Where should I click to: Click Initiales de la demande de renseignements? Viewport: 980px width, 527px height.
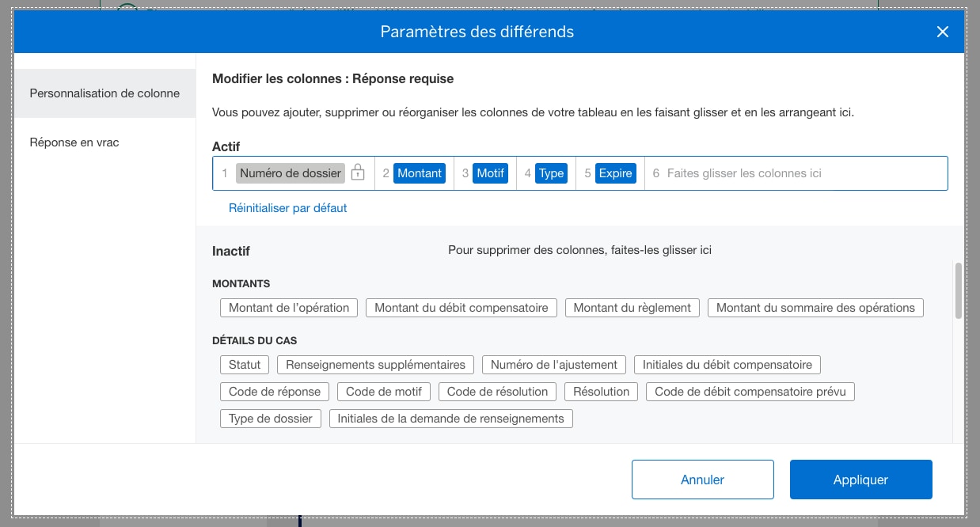(x=450, y=419)
